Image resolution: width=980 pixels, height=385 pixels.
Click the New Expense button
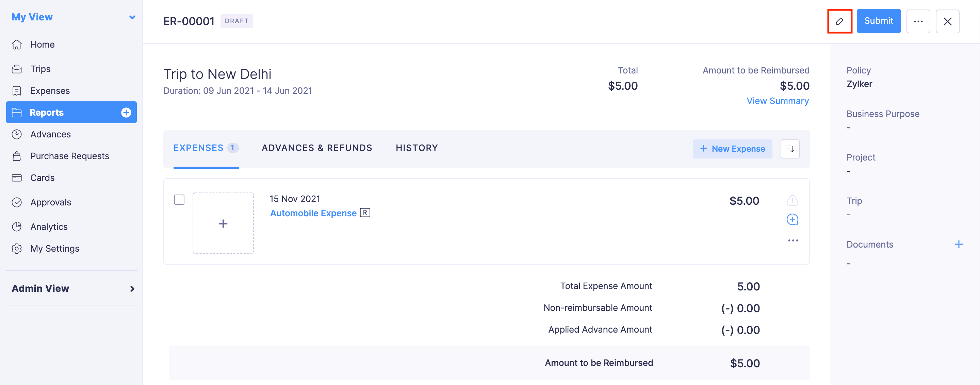732,149
